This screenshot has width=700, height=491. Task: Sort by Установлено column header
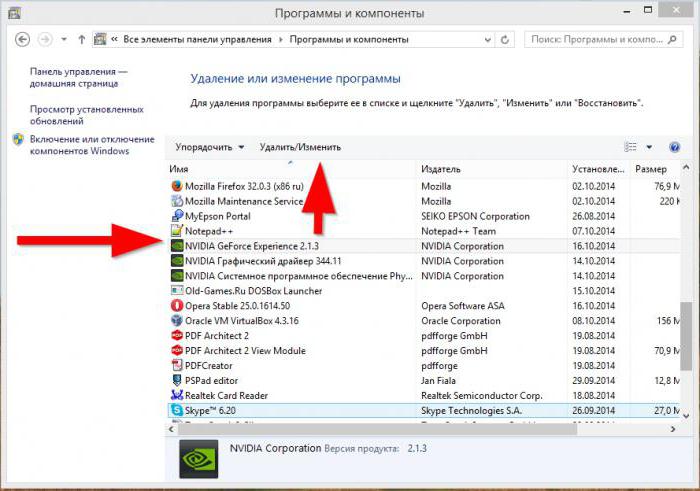599,169
